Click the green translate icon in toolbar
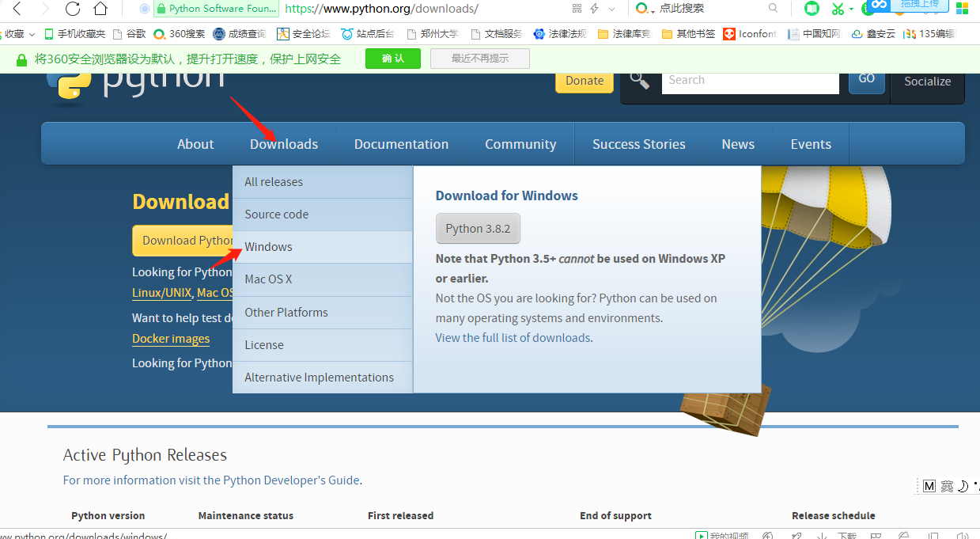Screen dimensions: 980x539 [x=868, y=9]
